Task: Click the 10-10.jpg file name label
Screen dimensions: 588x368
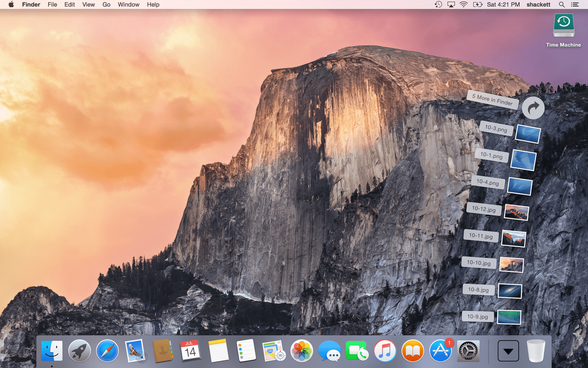Action: pos(479,263)
